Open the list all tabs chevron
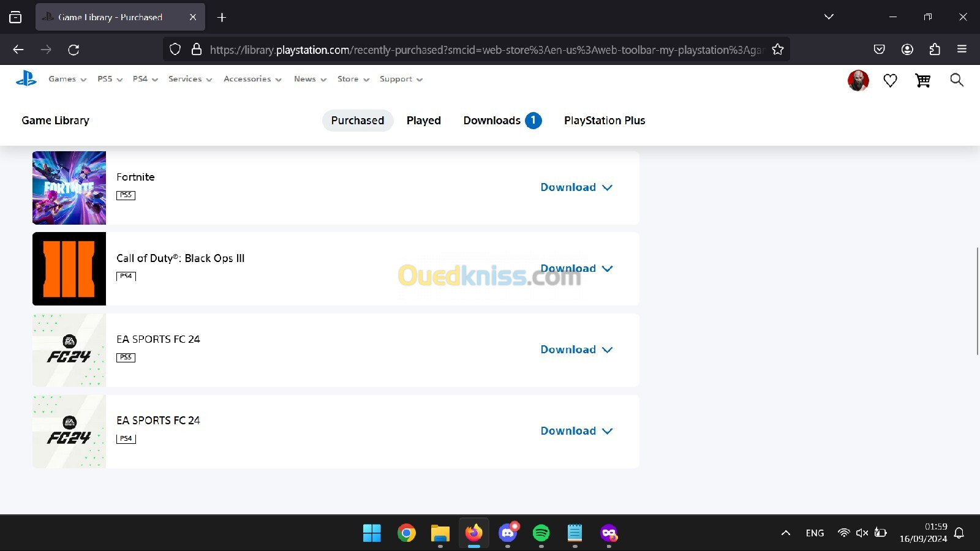Viewport: 980px width, 551px height. click(x=829, y=17)
